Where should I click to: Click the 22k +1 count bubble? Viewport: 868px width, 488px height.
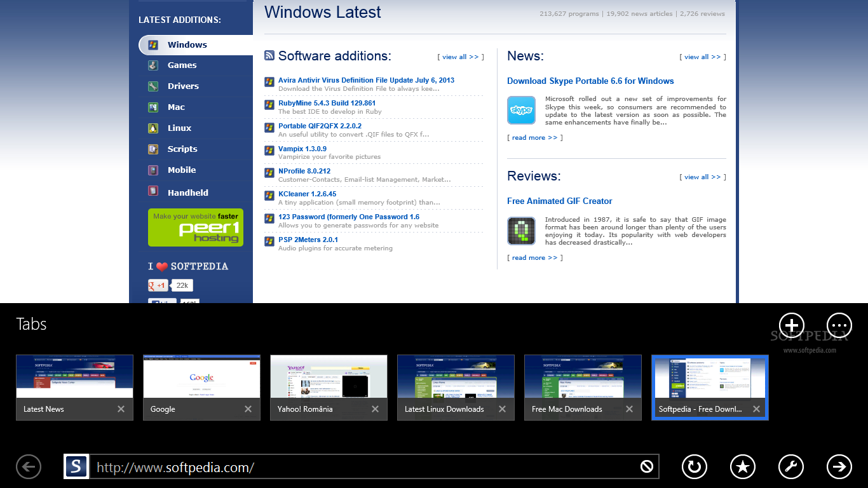tap(182, 285)
